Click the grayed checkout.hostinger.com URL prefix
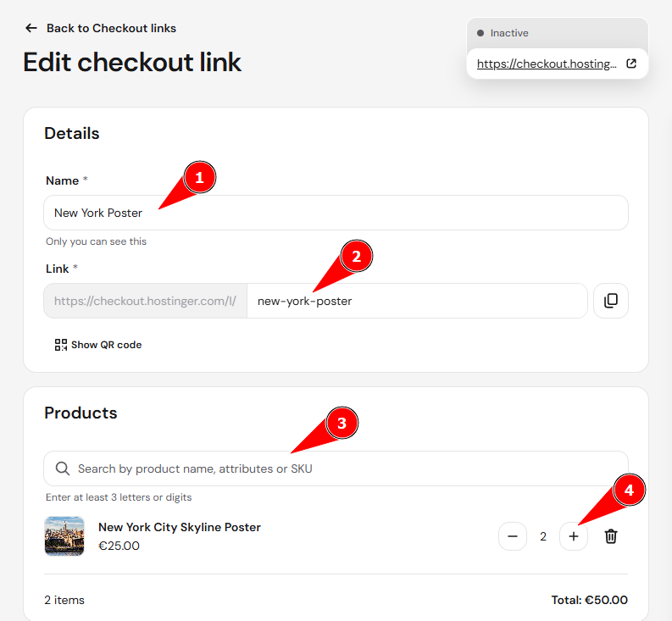Screen dimensions: 672x621 (x=145, y=301)
